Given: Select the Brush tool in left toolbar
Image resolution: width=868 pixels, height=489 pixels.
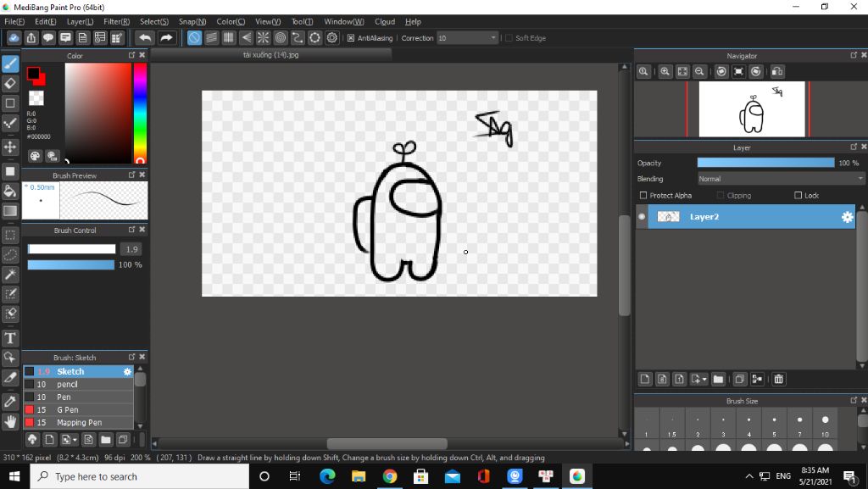Looking at the screenshot, I should click(10, 64).
